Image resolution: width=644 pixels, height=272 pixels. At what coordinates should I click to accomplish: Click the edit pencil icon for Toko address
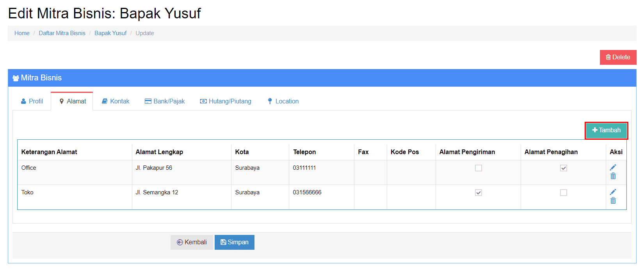click(x=613, y=192)
